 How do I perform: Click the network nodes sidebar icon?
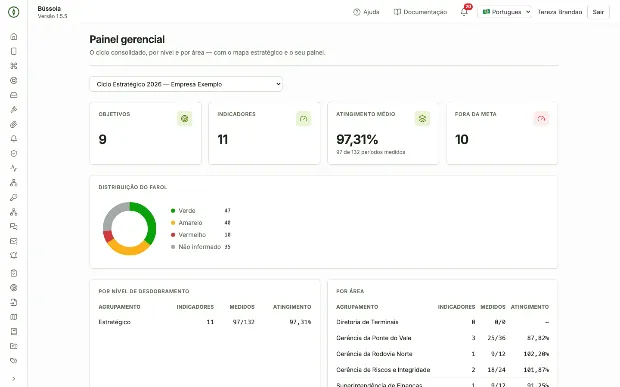[x=13, y=212]
